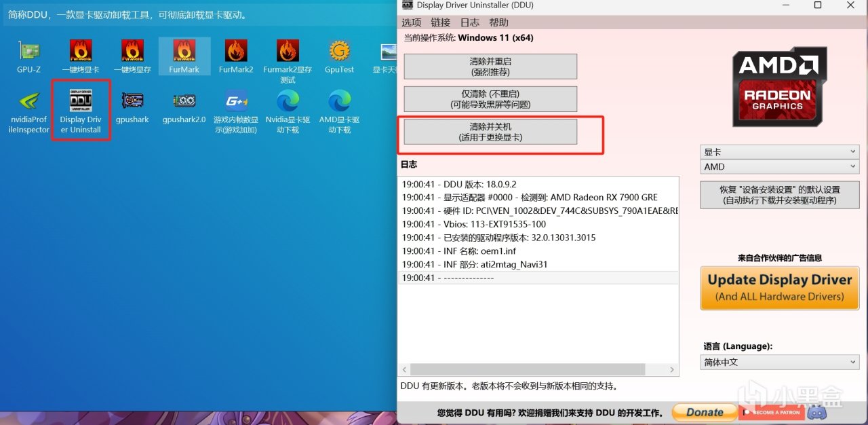
Task: Select log row 'INF 名称: oem1.inf'
Action: (538, 251)
